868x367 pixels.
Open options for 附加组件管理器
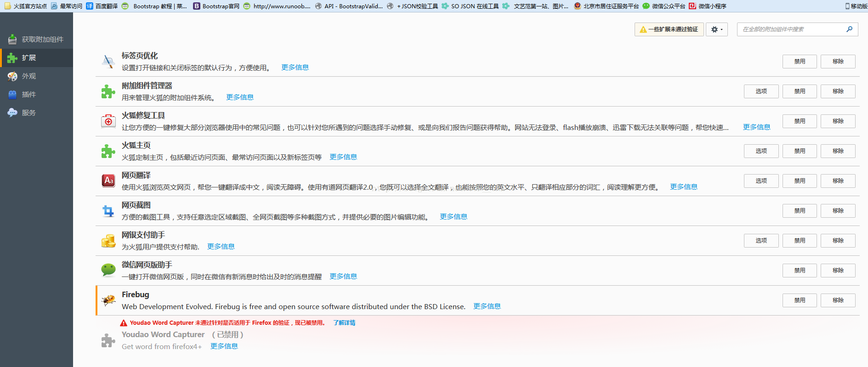point(761,91)
